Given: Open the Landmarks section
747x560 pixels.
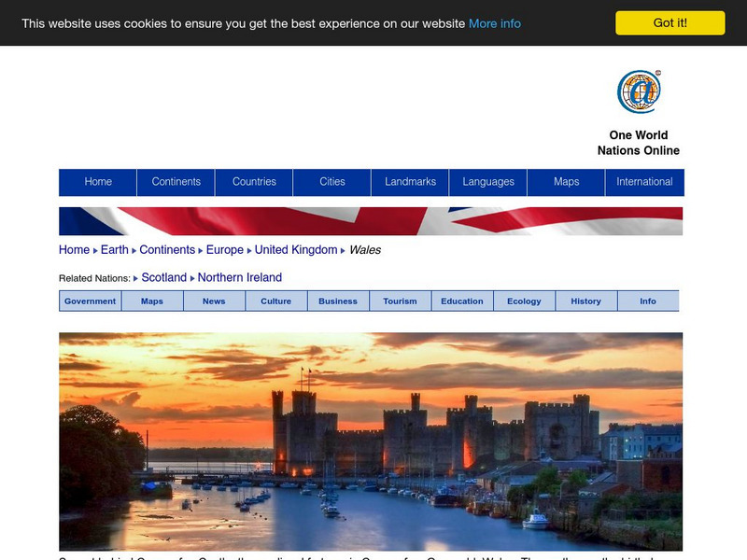Looking at the screenshot, I should 408,182.
